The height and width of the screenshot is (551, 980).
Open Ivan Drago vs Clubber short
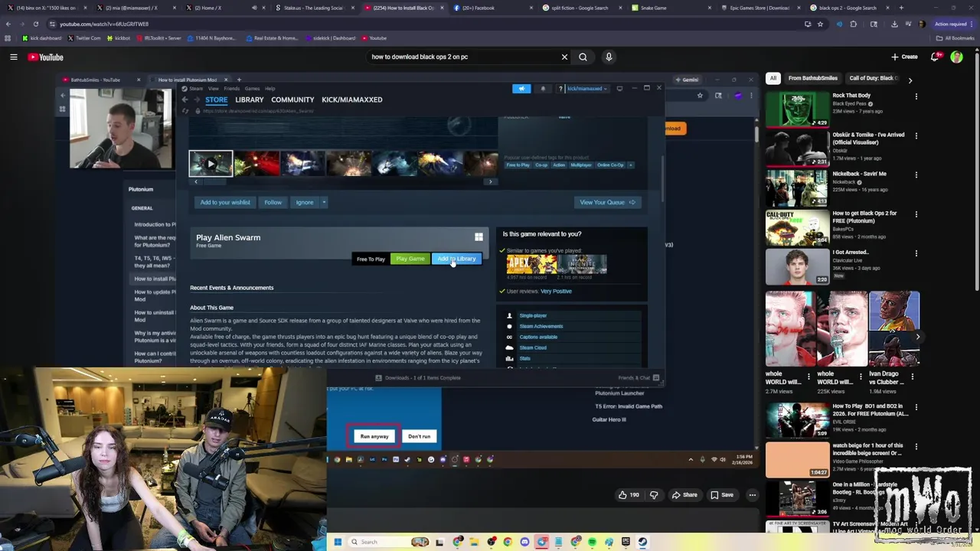coord(894,329)
